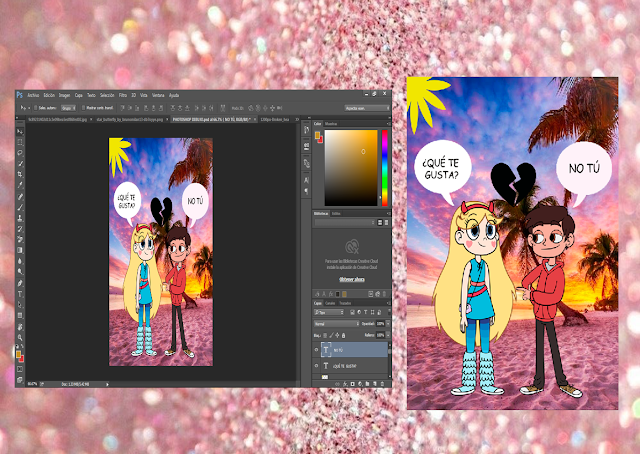The height and width of the screenshot is (454, 640).
Task: Open the library selector dropdown
Action: 344,223
